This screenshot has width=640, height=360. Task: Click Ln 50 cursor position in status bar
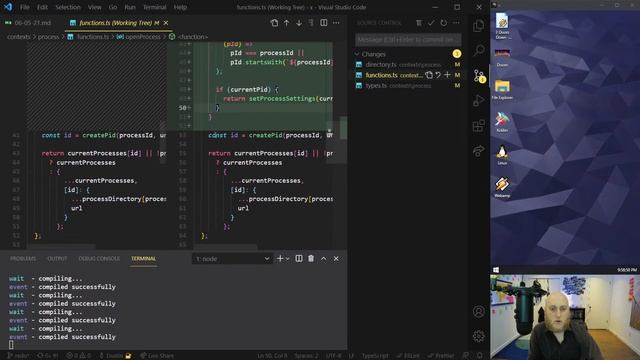[x=272, y=356]
